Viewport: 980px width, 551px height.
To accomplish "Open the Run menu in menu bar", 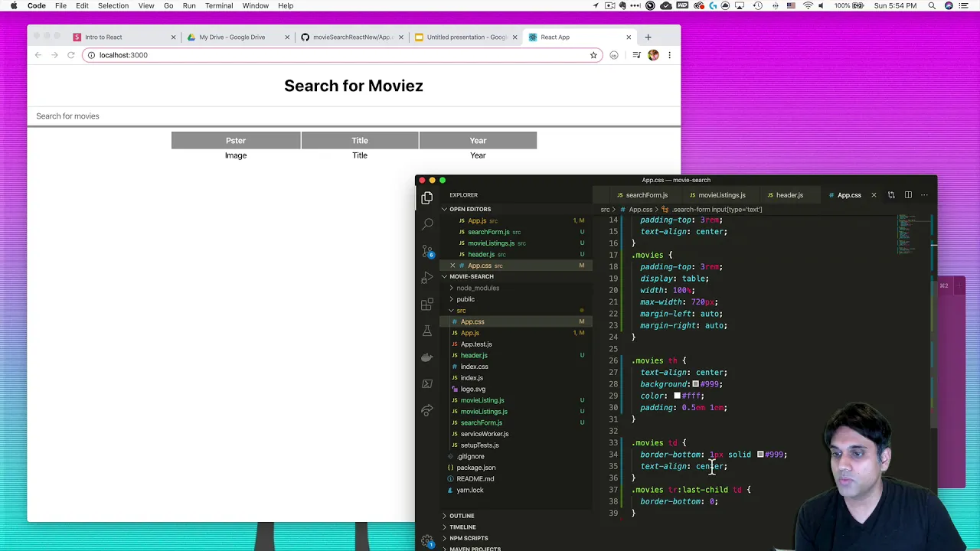I will (x=189, y=5).
